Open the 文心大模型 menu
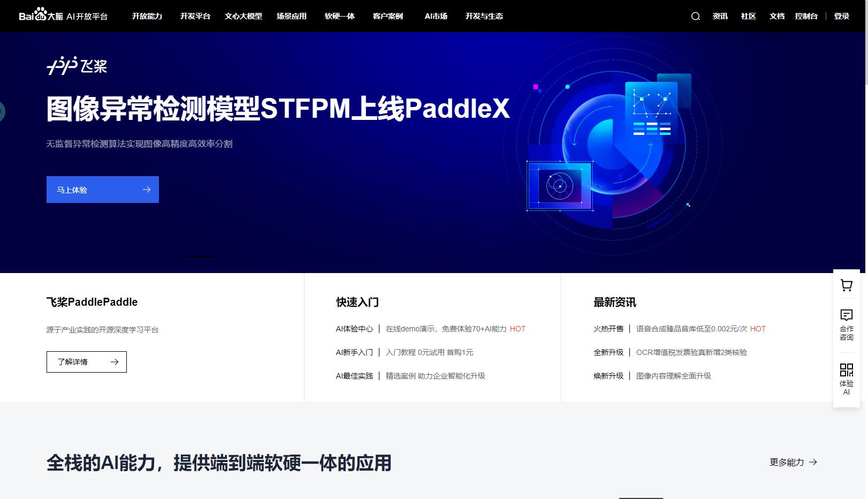 [x=243, y=16]
